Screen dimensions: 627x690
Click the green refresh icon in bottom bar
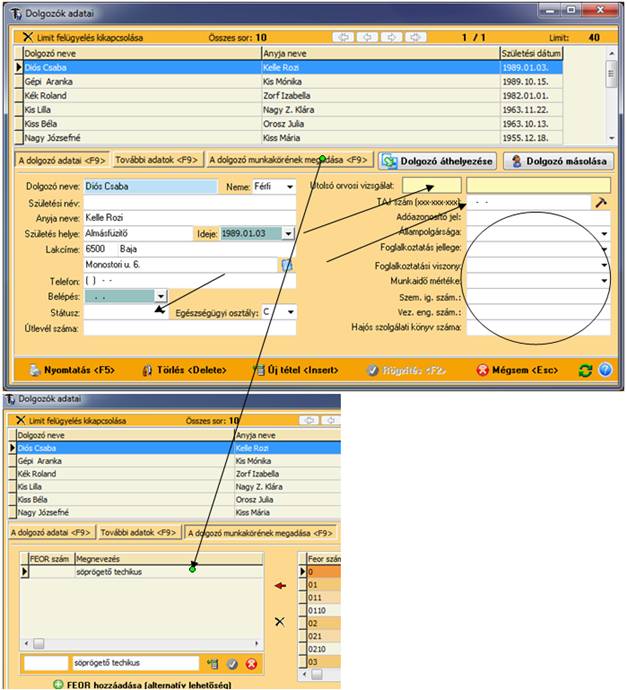[x=585, y=371]
